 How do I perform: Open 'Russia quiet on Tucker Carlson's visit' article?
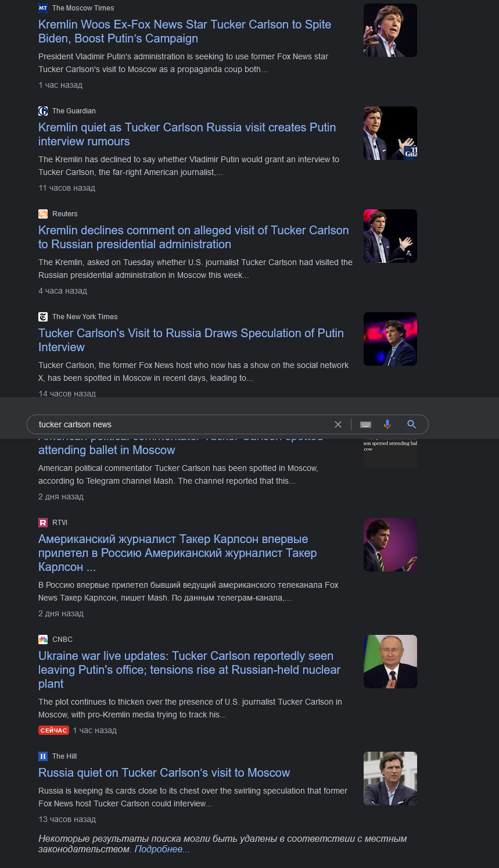164,773
